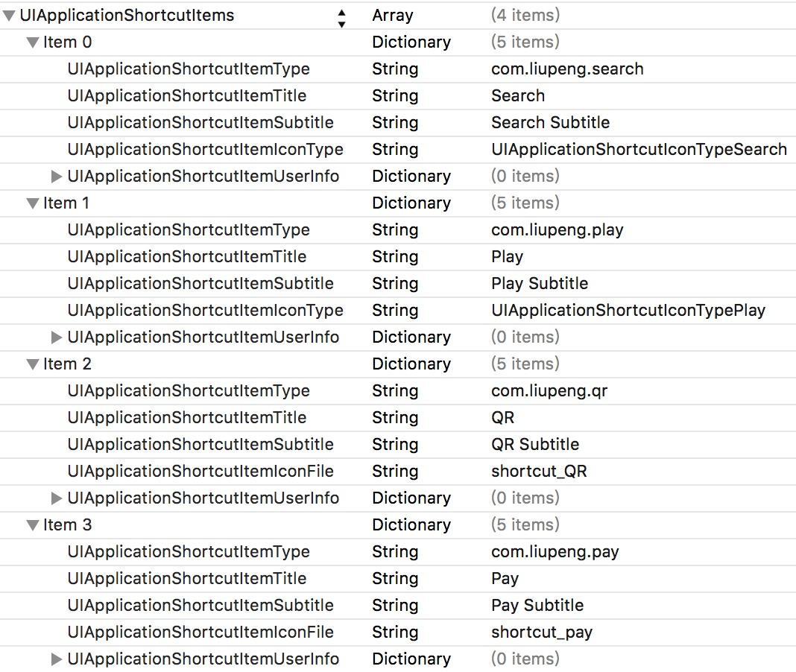Collapse Item 0 dictionary

click(33, 42)
